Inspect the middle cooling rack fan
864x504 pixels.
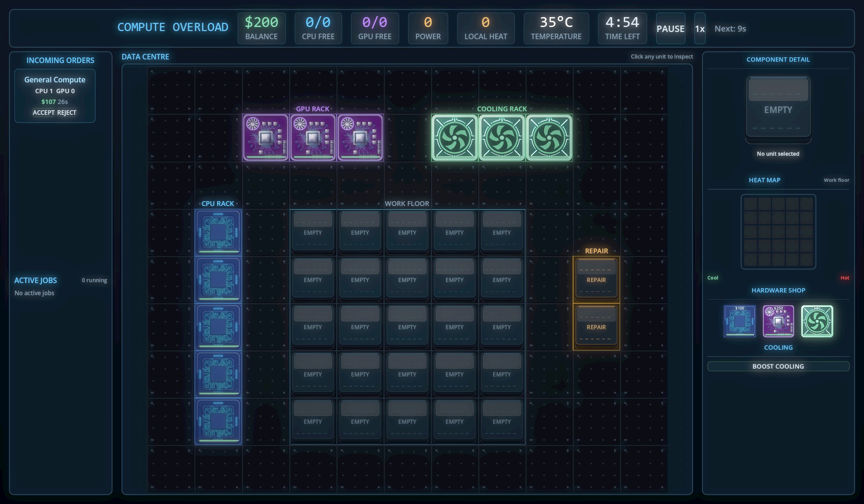(502, 137)
